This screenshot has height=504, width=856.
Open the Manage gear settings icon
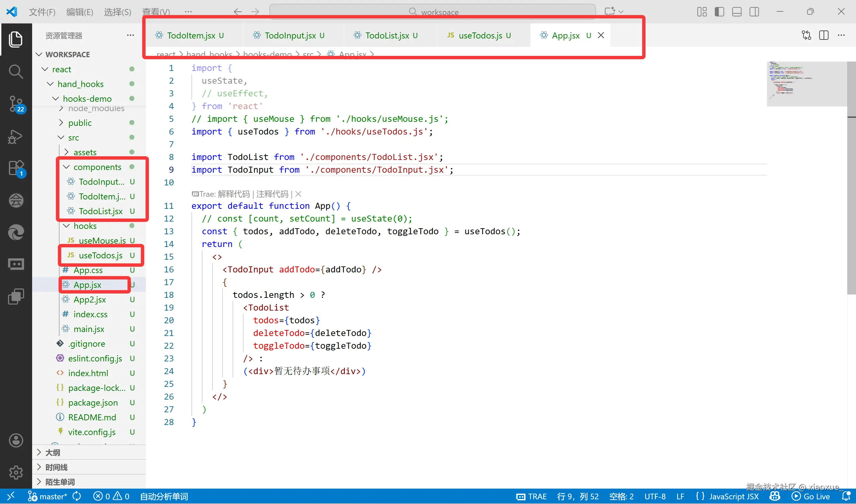pos(16,473)
